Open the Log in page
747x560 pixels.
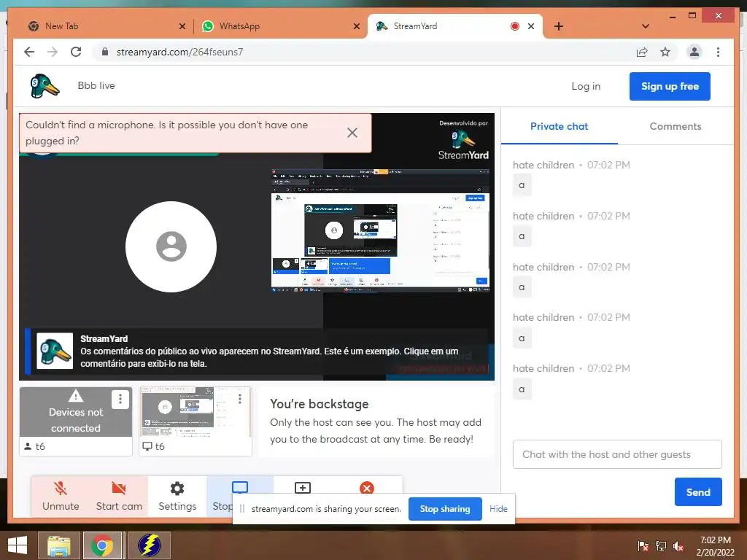pyautogui.click(x=586, y=86)
